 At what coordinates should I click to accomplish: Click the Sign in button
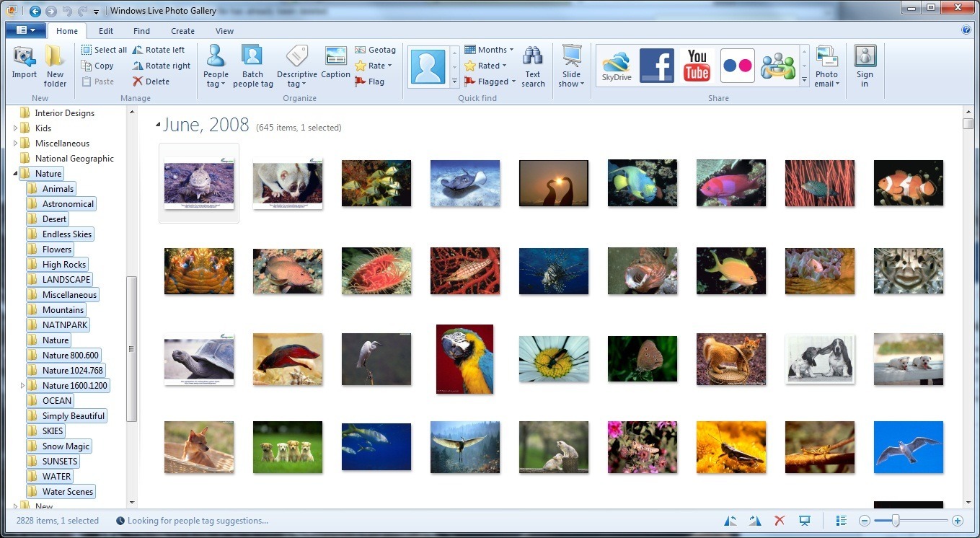tap(865, 66)
